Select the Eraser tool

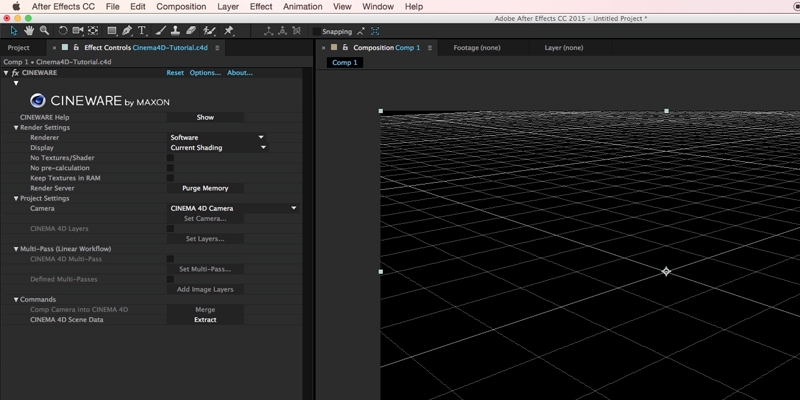point(191,31)
